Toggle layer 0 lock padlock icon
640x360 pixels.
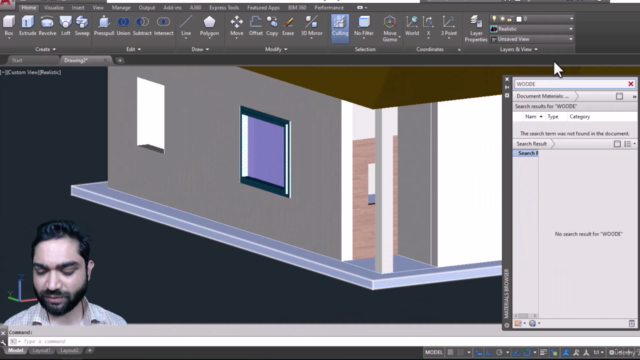(510, 19)
